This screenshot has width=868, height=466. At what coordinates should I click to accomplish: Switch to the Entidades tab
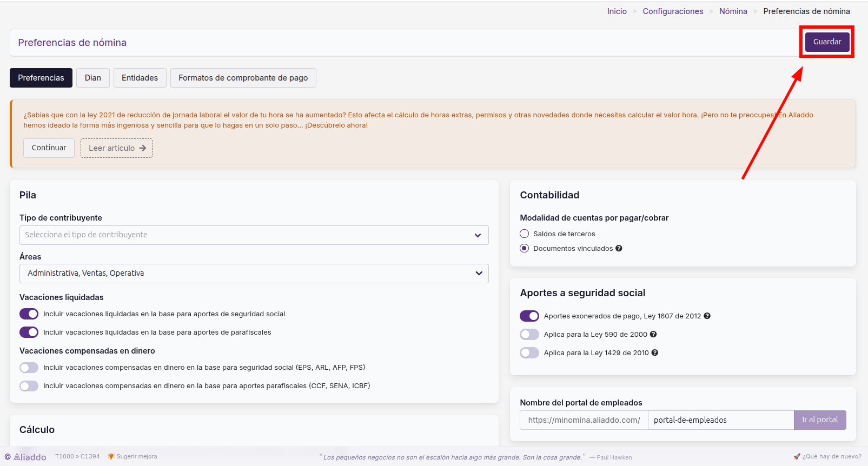[140, 78]
